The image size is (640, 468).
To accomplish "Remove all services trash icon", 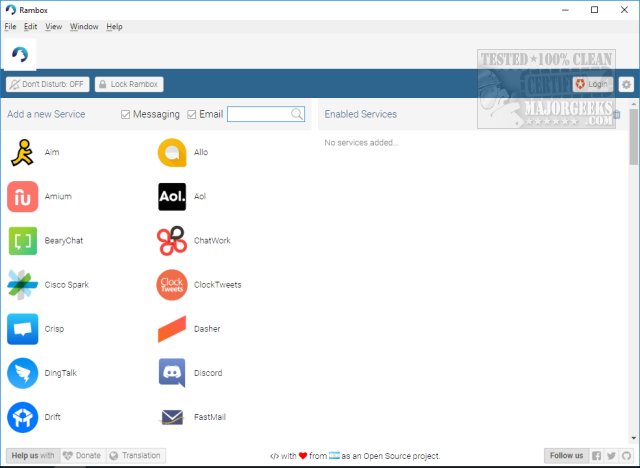I will click(617, 115).
